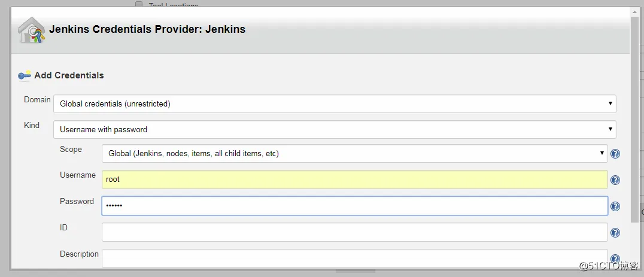The width and height of the screenshot is (644, 277).
Task: Click the Description input field
Action: point(355,258)
